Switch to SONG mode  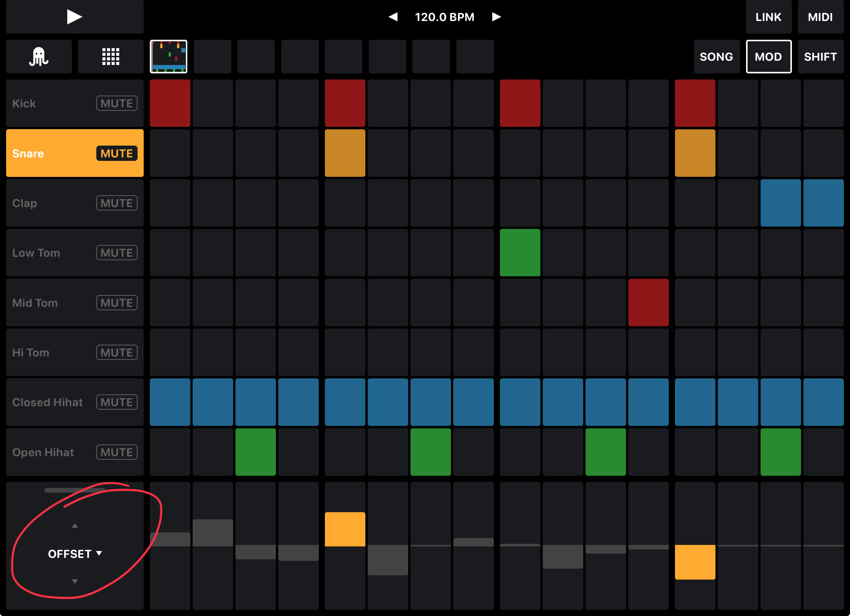tap(716, 57)
